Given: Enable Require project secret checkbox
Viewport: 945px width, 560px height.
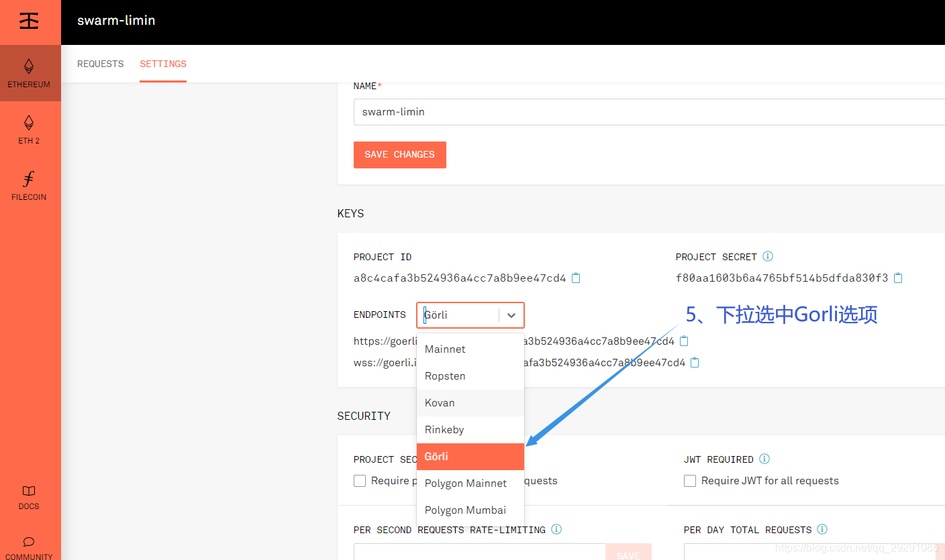Looking at the screenshot, I should pyautogui.click(x=360, y=481).
